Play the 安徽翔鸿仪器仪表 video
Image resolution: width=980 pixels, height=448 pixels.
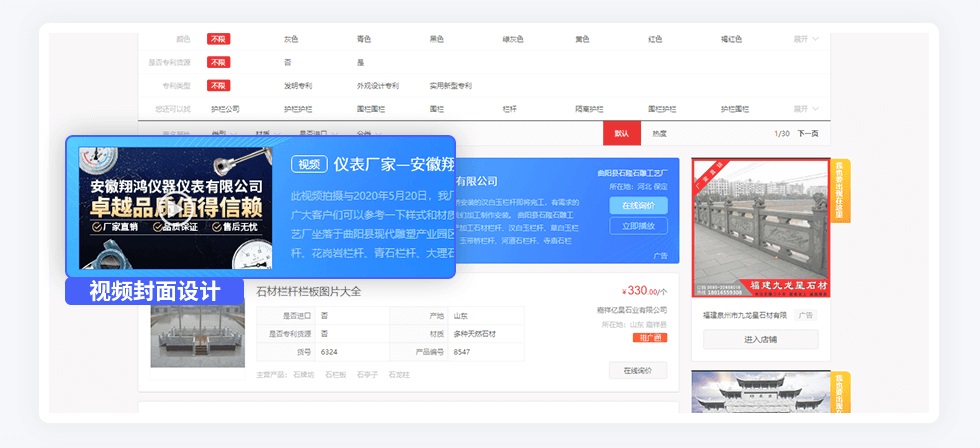[175, 209]
